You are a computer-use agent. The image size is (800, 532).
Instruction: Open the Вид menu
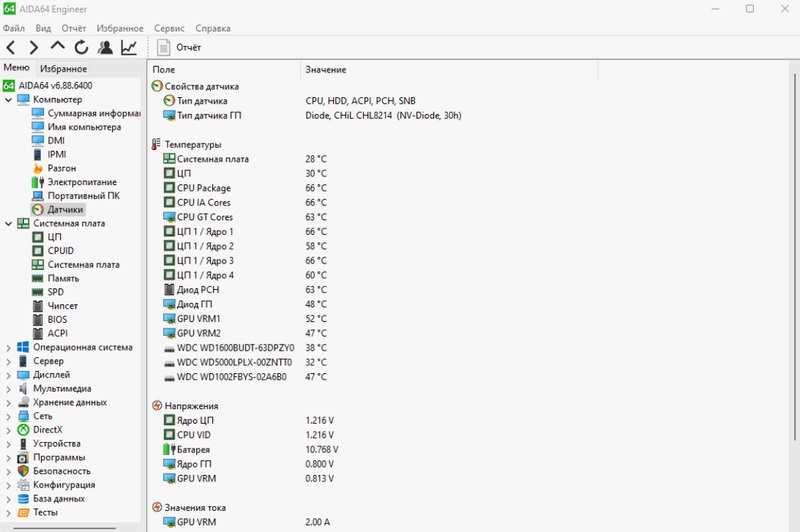[x=43, y=29]
